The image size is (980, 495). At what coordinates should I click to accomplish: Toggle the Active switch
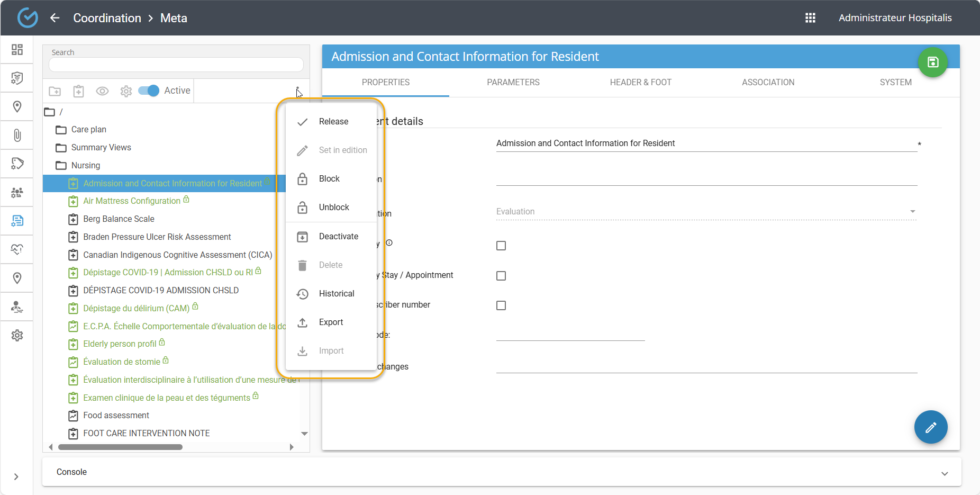click(149, 91)
